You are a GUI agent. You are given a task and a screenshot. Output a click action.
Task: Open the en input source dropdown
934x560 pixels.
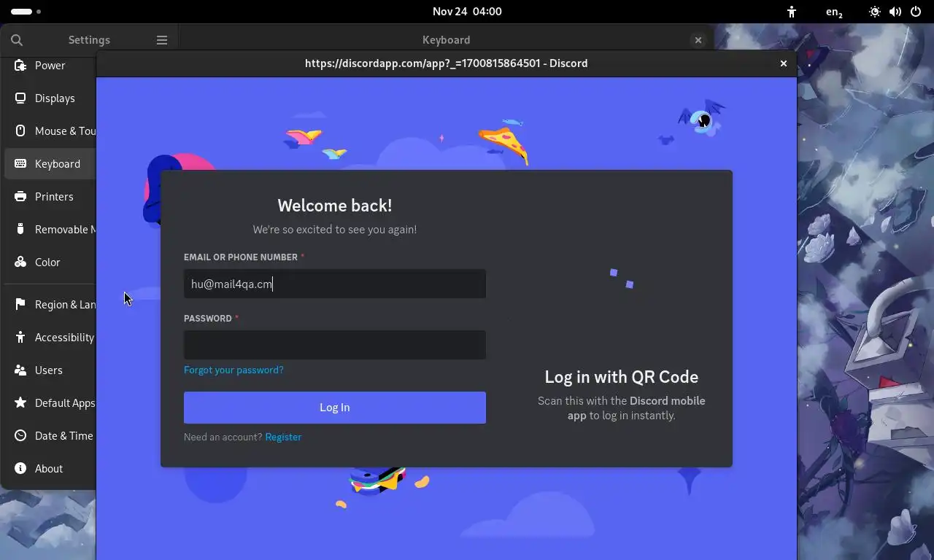point(834,12)
